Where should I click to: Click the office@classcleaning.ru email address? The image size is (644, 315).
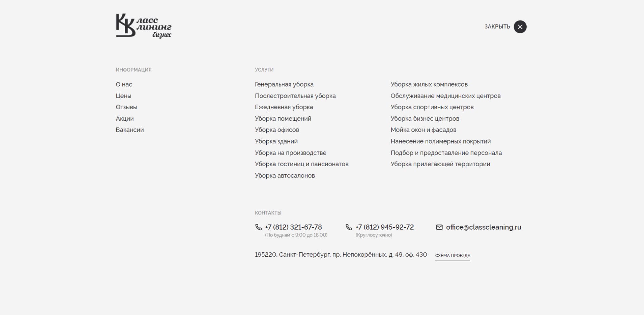click(483, 227)
